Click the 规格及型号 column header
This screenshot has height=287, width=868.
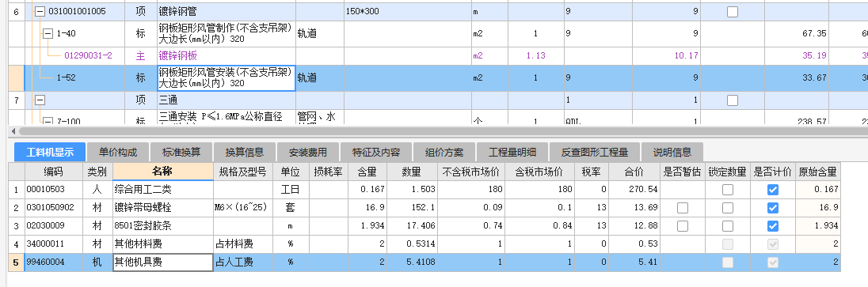pos(243,172)
